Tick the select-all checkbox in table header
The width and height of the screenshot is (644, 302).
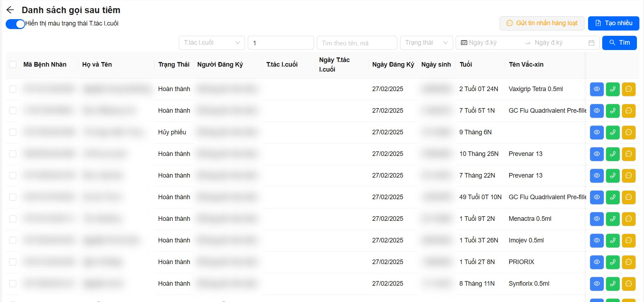pyautogui.click(x=13, y=65)
